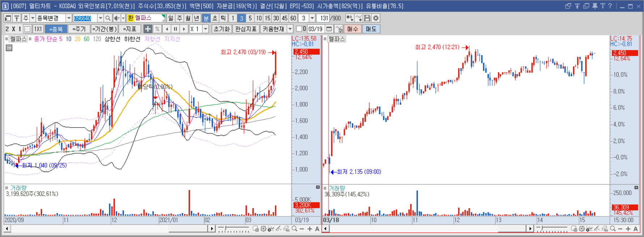Open the X 1 speed dropdown

(x=206, y=29)
